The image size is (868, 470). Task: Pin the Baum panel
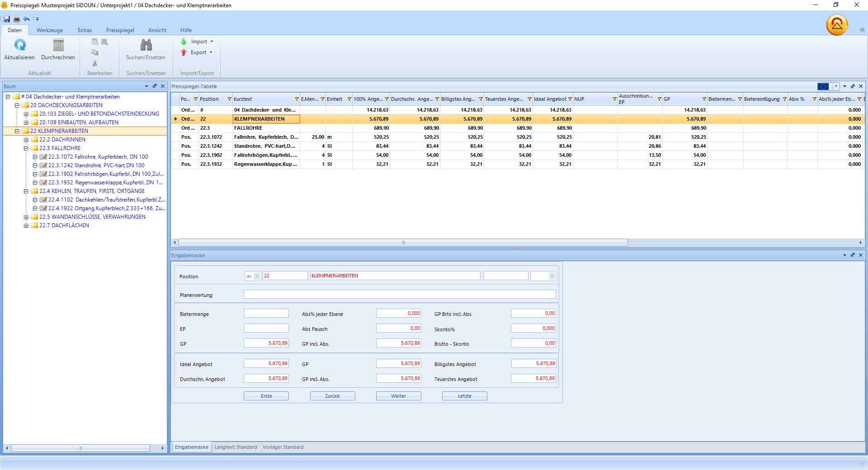(155, 86)
